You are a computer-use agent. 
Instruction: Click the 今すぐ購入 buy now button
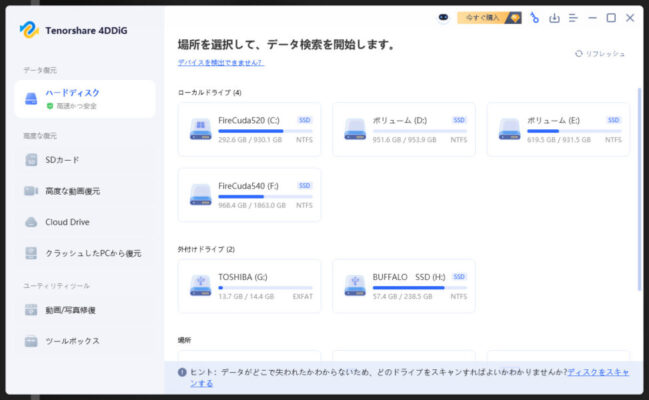[x=489, y=18]
